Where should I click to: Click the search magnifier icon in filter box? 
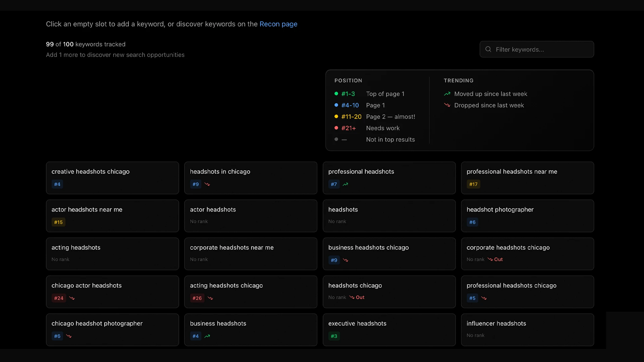tap(488, 49)
